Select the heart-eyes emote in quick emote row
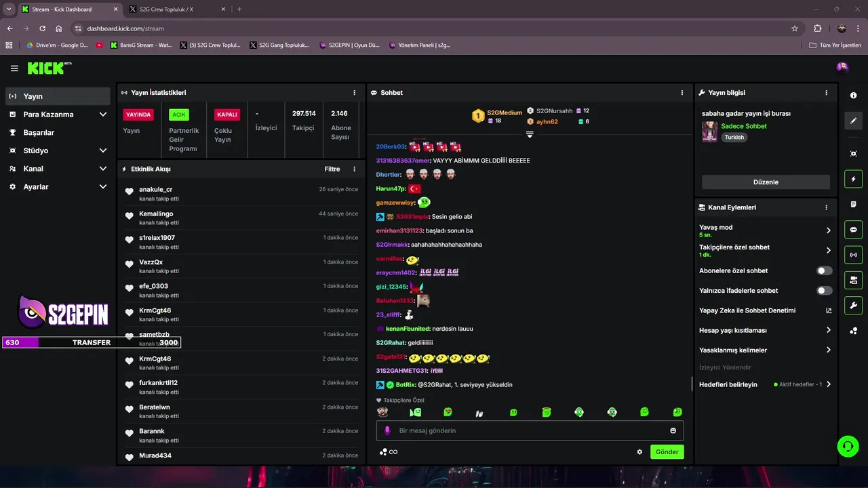868x488 pixels. pos(448,412)
